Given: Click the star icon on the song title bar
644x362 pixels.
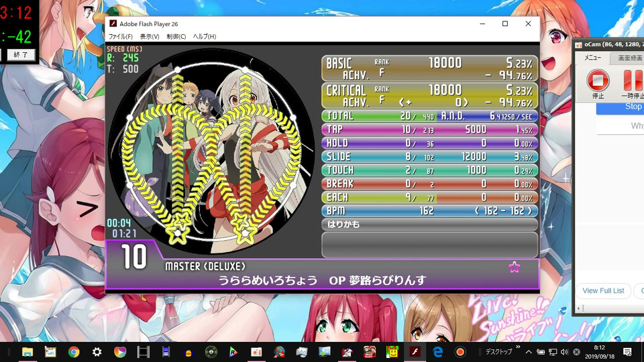Looking at the screenshot, I should tap(515, 267).
